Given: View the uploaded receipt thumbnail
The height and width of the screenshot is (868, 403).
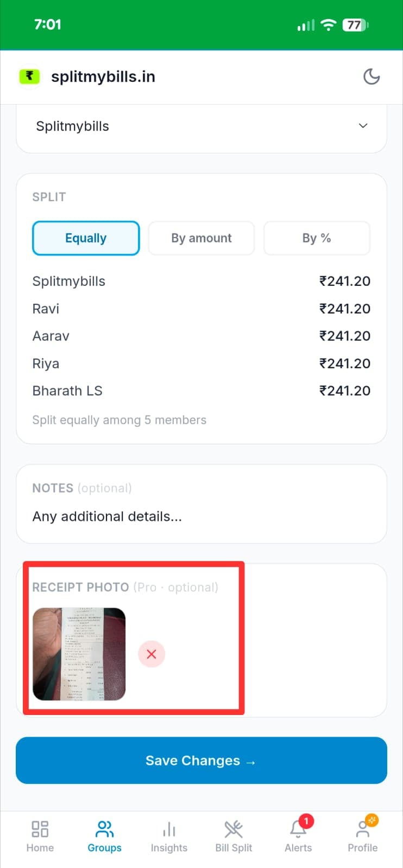Looking at the screenshot, I should coord(79,653).
